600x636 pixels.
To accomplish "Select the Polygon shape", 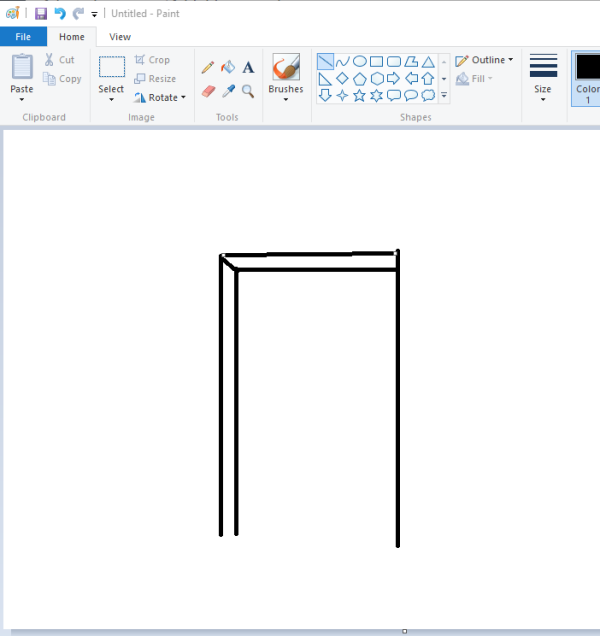I will point(411,62).
